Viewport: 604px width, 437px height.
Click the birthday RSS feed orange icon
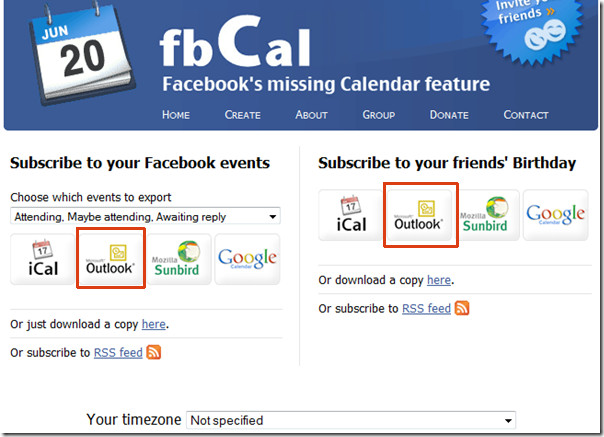click(462, 308)
